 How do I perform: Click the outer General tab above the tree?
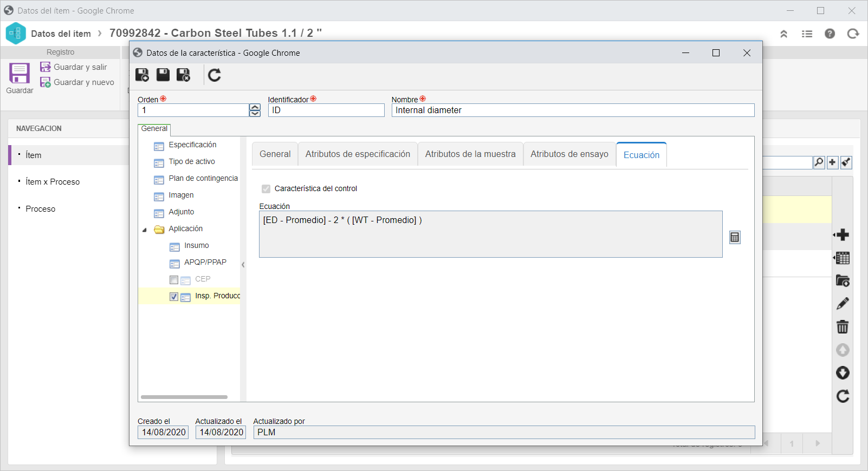coord(154,129)
